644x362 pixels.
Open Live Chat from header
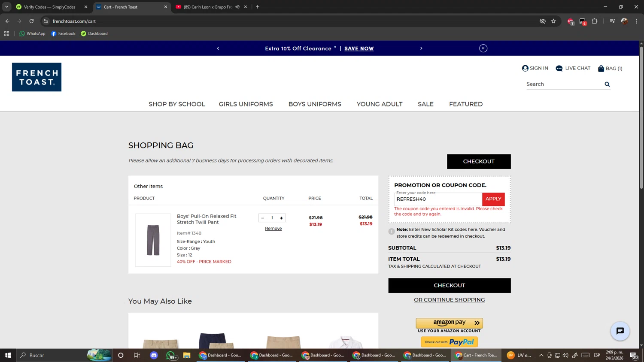point(573,68)
